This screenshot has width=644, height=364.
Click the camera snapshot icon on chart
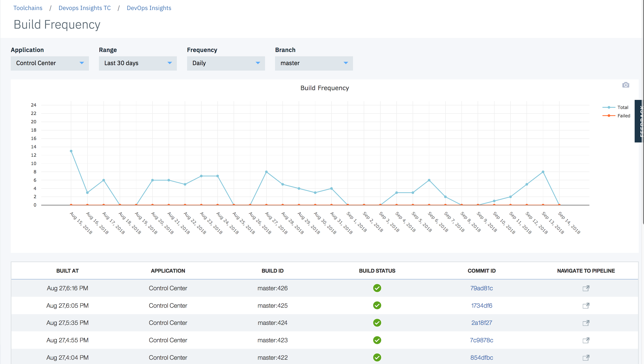[x=625, y=85]
